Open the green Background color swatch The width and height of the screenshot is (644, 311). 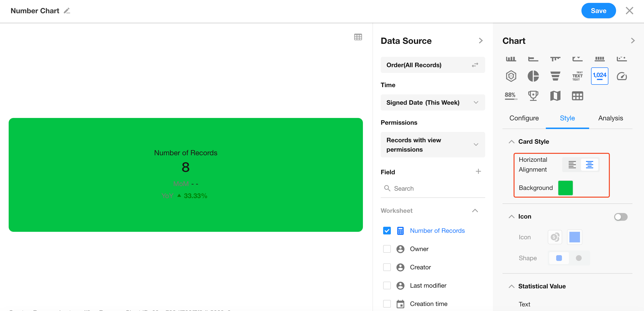point(565,188)
